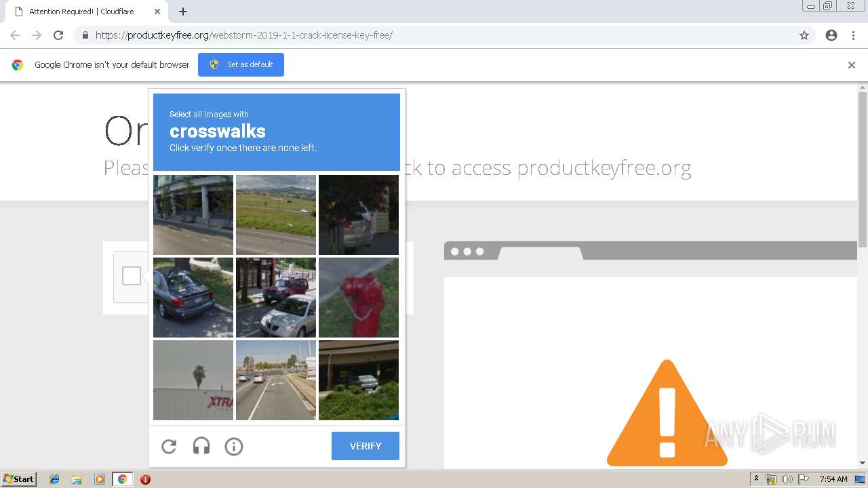Open Windows Explorer folder taskbar icon

pos(77,479)
